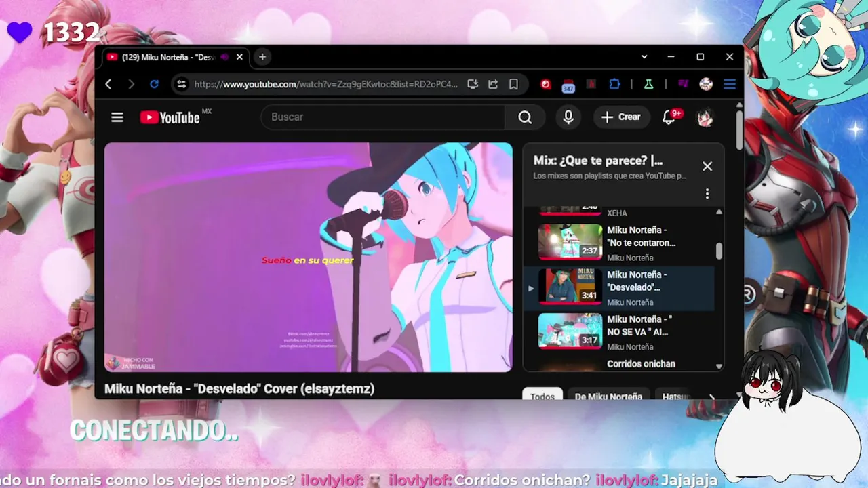Image resolution: width=868 pixels, height=488 pixels.
Task: Click the playlist scrollbar thumb
Action: (x=719, y=251)
